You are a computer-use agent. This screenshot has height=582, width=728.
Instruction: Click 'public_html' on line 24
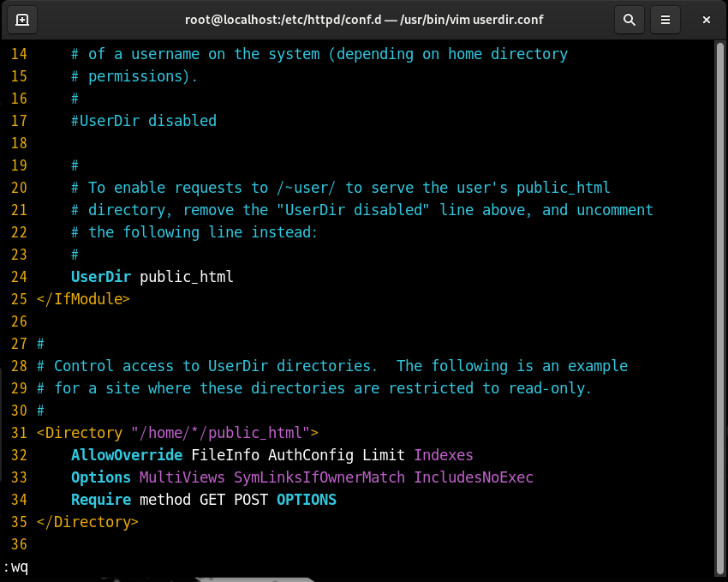tap(186, 277)
